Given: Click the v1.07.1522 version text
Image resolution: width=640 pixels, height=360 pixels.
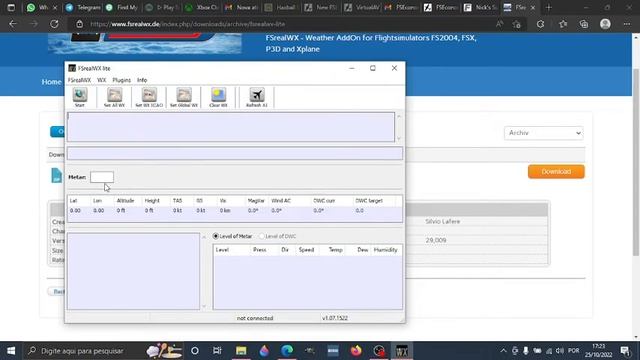Looking at the screenshot, I should [x=335, y=318].
